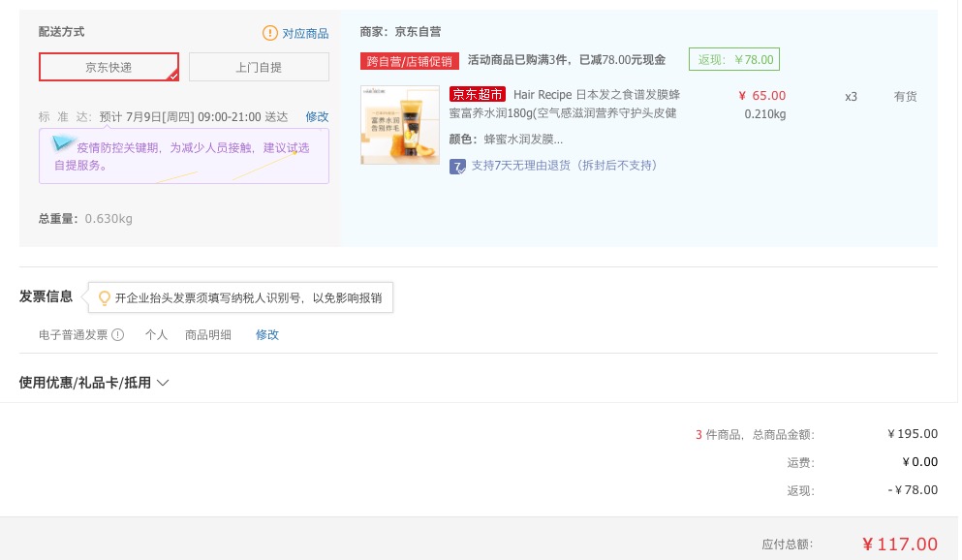Viewport: 962px width, 560px height.
Task: Click the 疫情防控 self-pickup suggestion notice
Action: point(184,156)
